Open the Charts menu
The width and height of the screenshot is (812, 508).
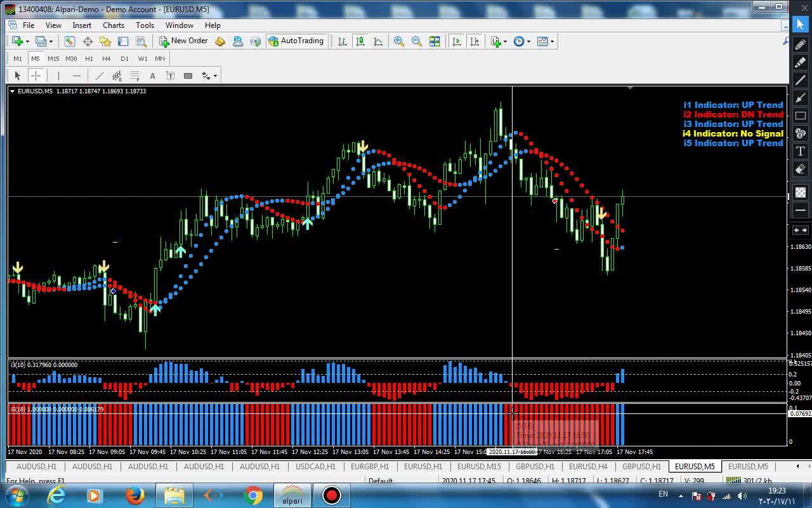[x=114, y=25]
